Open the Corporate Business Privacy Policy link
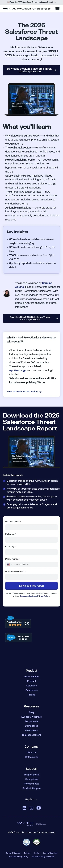 pos(34,596)
